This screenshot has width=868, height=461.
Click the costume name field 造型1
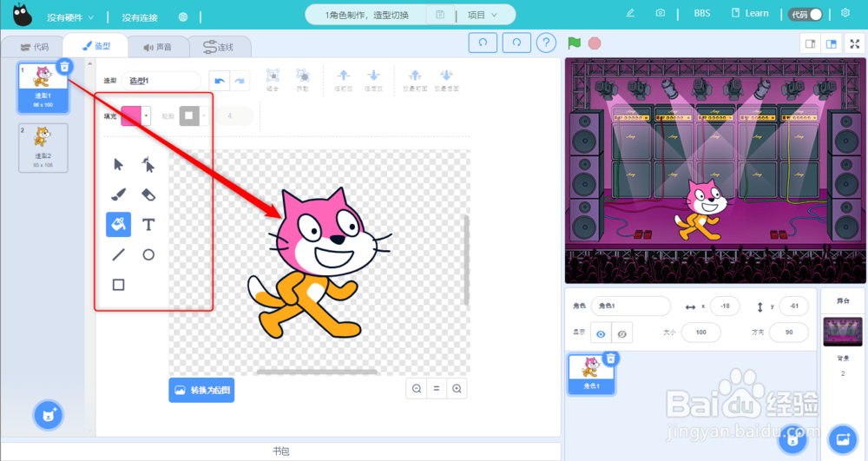coord(161,81)
